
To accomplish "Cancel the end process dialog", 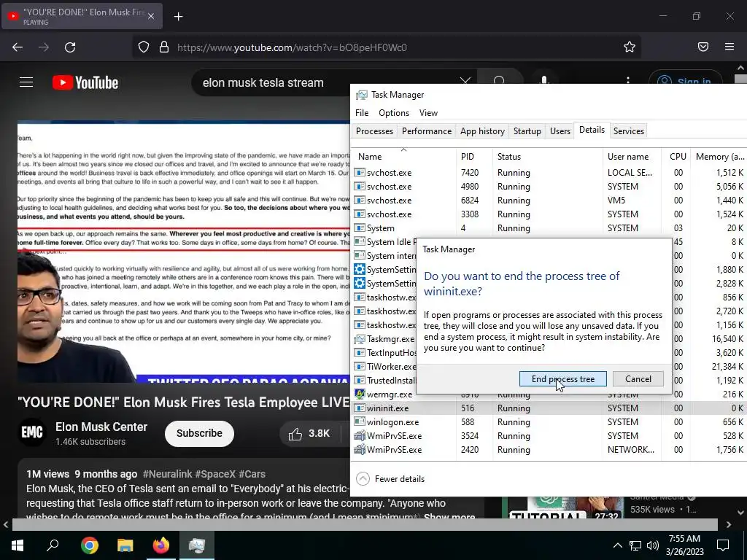I will coord(638,379).
